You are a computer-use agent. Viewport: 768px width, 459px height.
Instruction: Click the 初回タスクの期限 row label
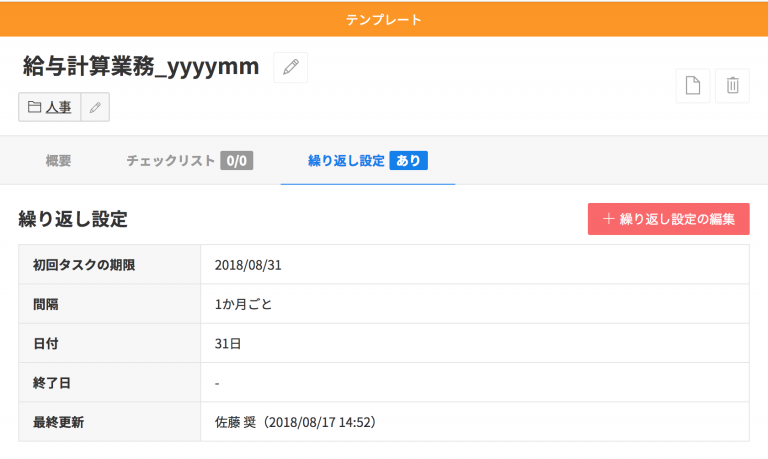coord(84,265)
